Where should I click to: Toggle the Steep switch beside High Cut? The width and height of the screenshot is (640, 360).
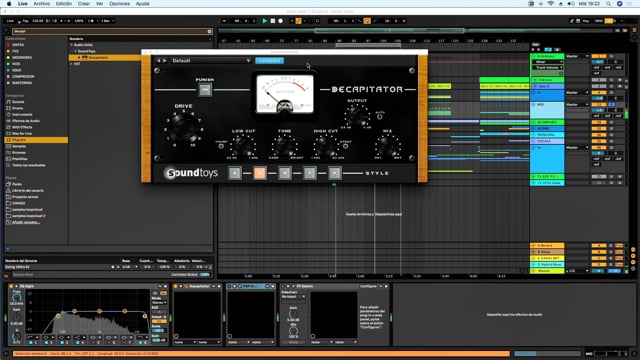(345, 146)
